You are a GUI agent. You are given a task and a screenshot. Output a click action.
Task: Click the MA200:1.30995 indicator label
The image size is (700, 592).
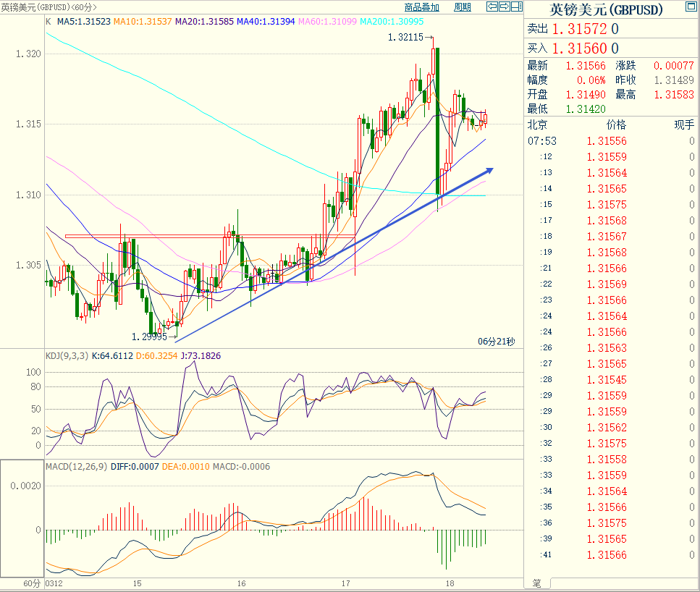(392, 22)
